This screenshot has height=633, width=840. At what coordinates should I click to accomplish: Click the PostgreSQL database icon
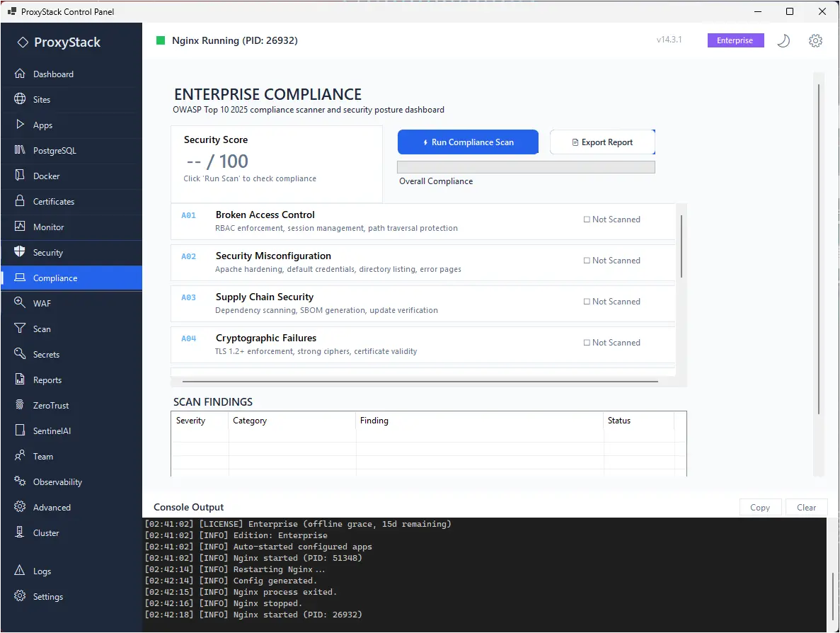click(20, 149)
